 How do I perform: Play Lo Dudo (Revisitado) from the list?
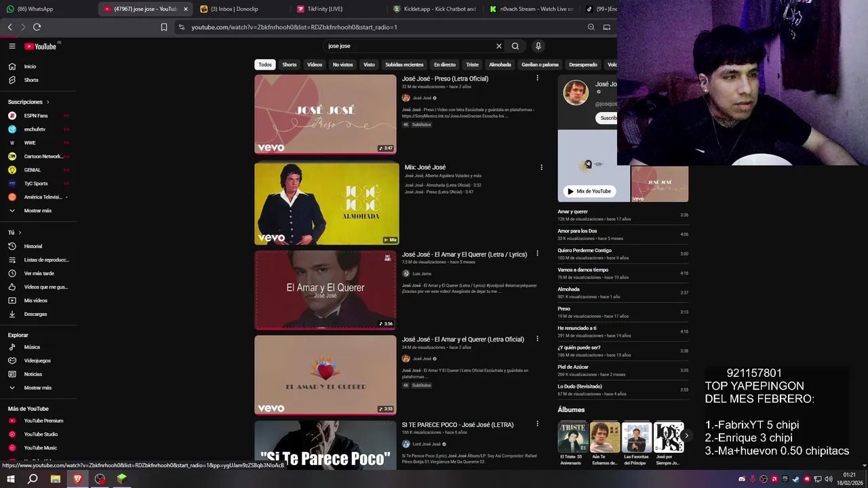[623, 390]
